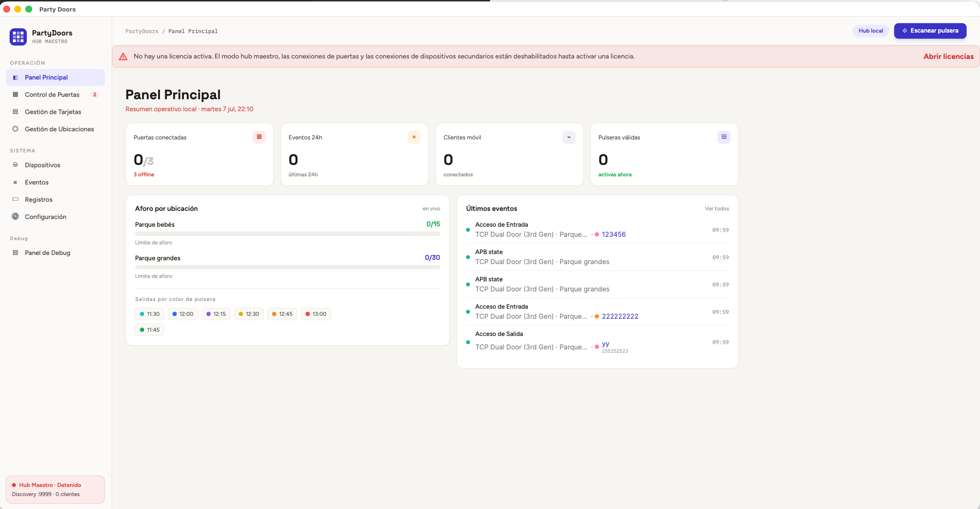Click the Configuración gear icon

coord(15,217)
